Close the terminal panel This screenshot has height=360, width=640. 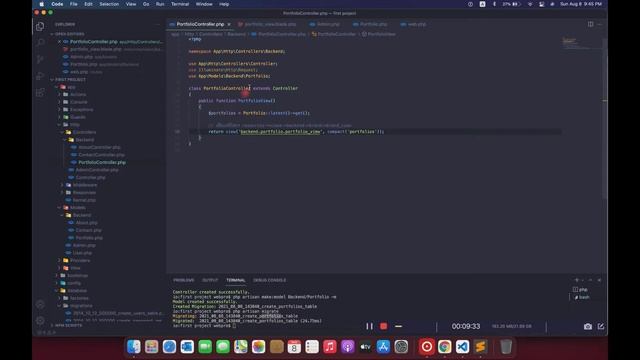(599, 280)
